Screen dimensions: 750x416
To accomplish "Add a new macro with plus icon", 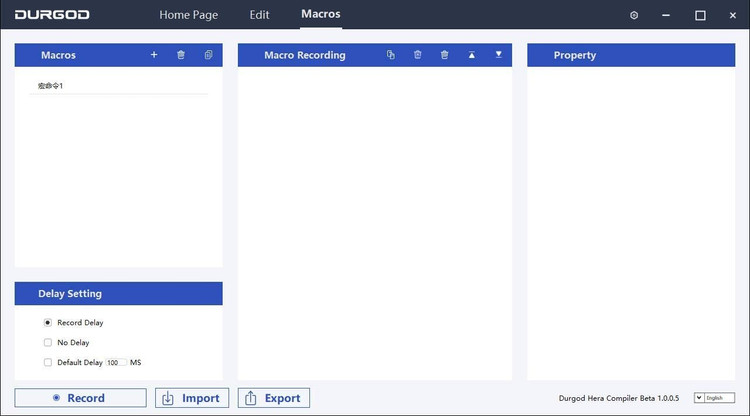I will pos(154,55).
